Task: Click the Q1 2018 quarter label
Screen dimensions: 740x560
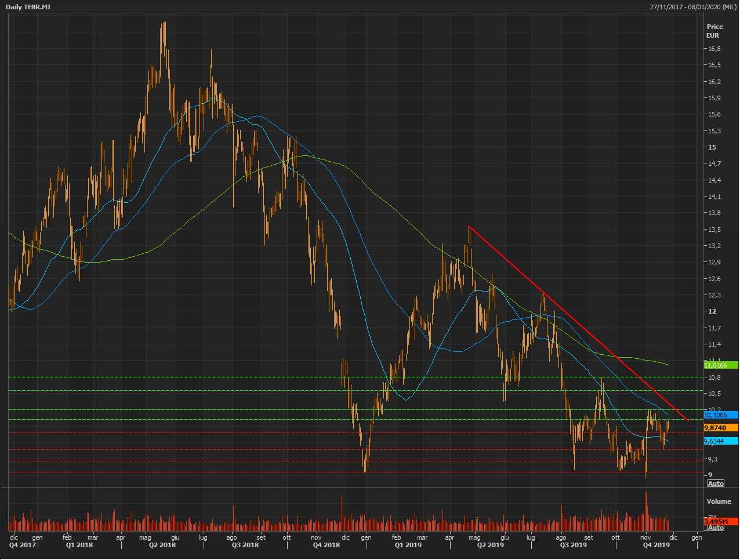Action: (x=79, y=545)
